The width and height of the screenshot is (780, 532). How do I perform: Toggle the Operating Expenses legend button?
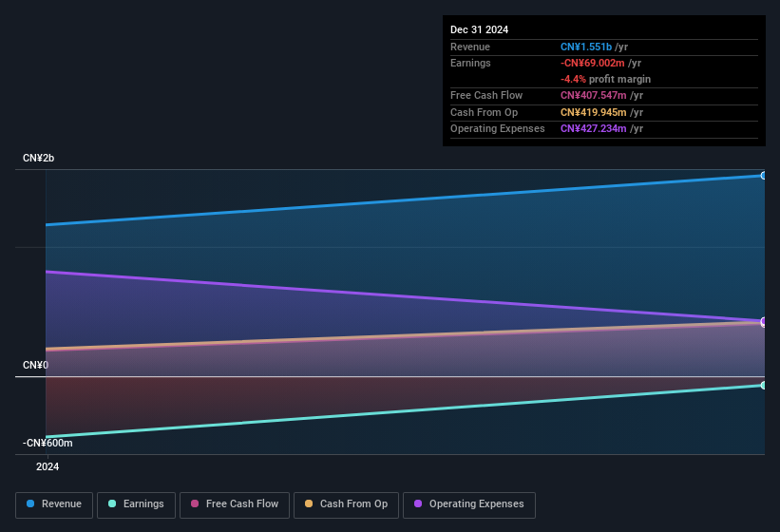469,504
